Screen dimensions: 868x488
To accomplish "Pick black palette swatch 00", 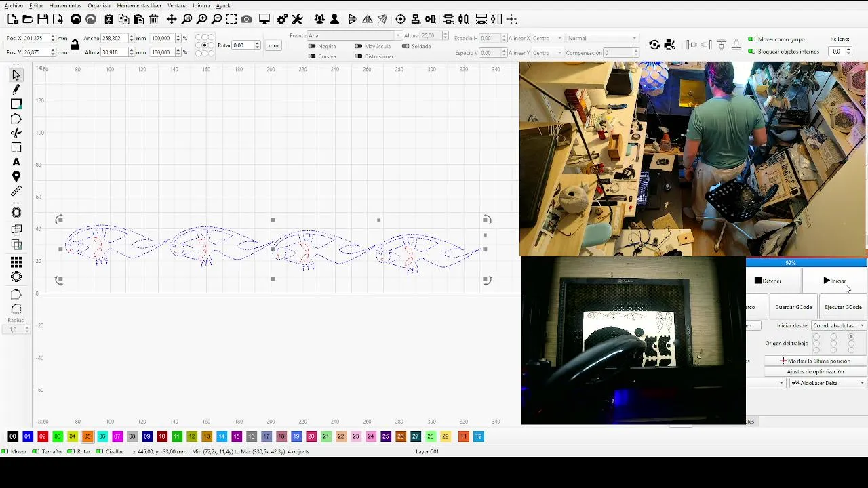I will [12, 436].
